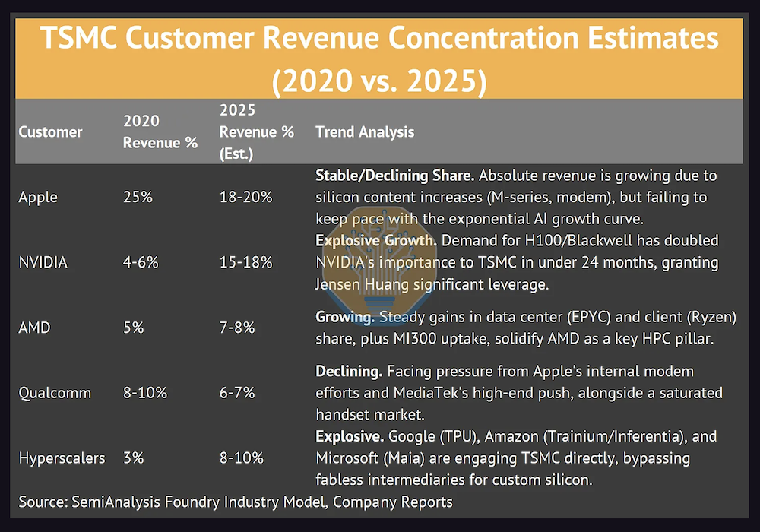Viewport: 760px width, 532px height.
Task: Click the Qualcomm customer cell
Action: click(55, 393)
